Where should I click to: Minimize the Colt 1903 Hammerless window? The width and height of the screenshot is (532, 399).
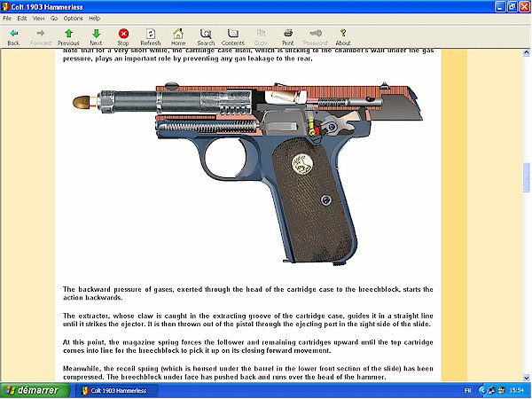click(500, 7)
